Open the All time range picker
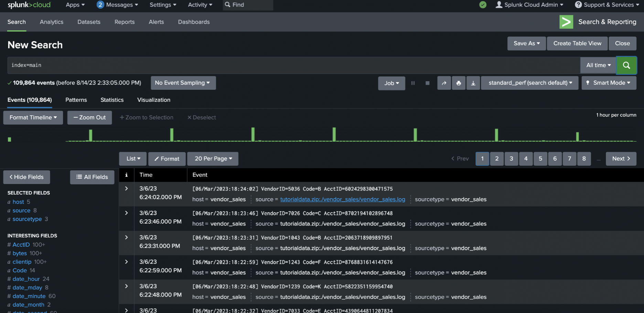Viewport: 644px width, 313px height. pos(598,65)
